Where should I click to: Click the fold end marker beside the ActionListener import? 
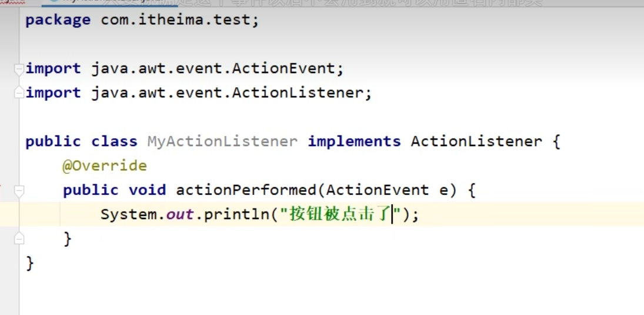(19, 92)
